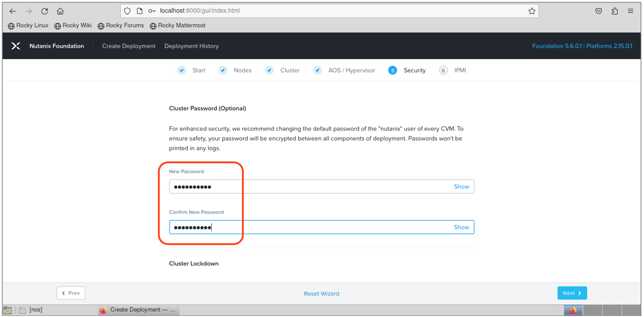Open the [nos] taskbar folder
This screenshot has width=644, height=317.
click(x=31, y=310)
